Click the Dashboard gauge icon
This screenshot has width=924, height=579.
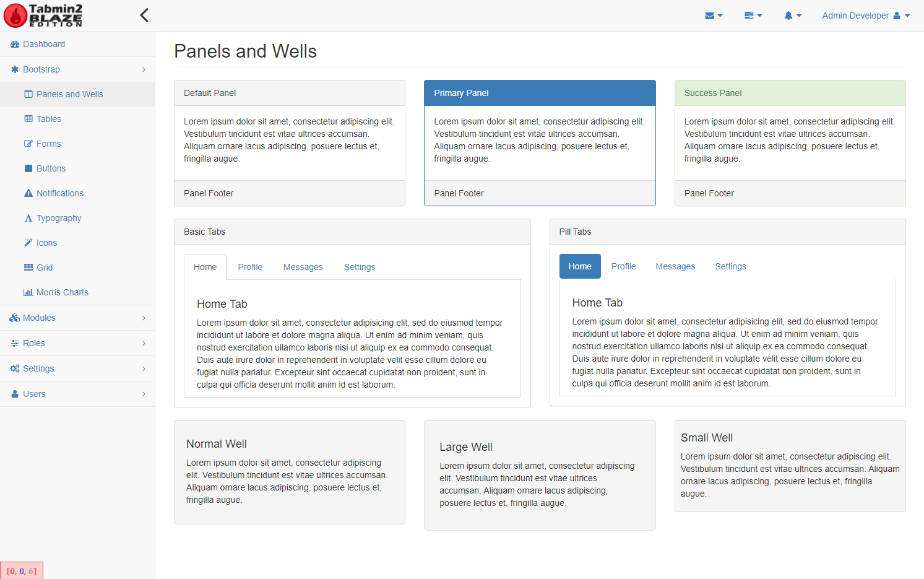[15, 44]
